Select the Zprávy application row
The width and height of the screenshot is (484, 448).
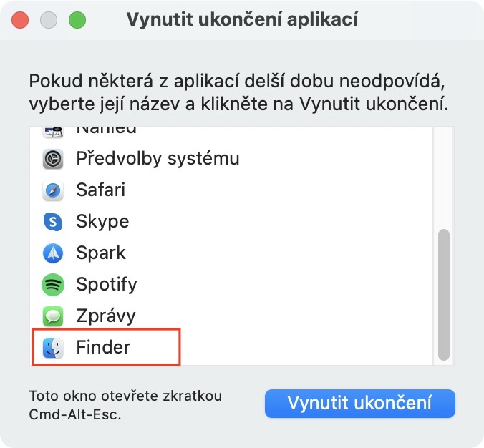point(106,316)
